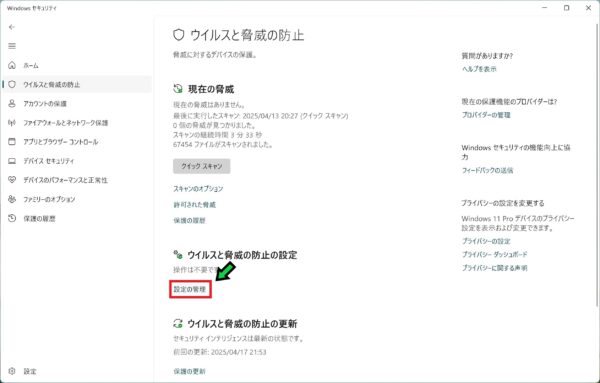Click the laptop icon for デバイス セキュリティ

tap(12, 161)
